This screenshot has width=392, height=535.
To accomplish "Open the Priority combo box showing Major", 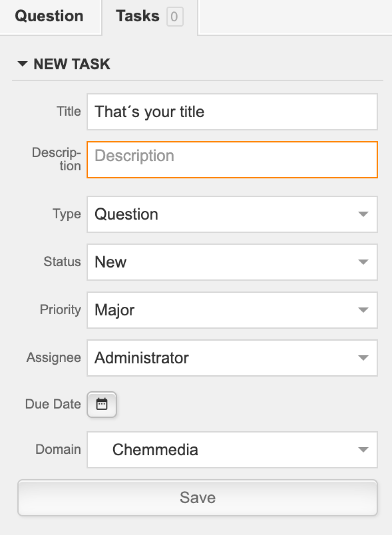I will [x=232, y=310].
